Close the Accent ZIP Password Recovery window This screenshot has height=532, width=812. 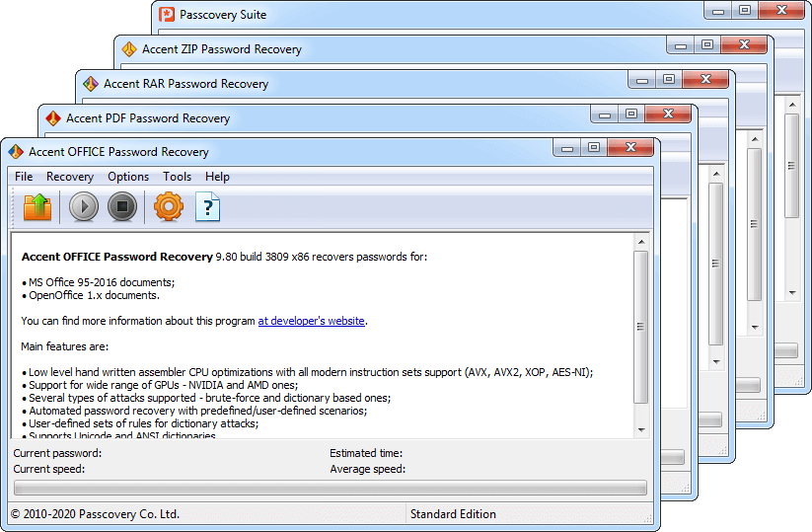click(744, 45)
